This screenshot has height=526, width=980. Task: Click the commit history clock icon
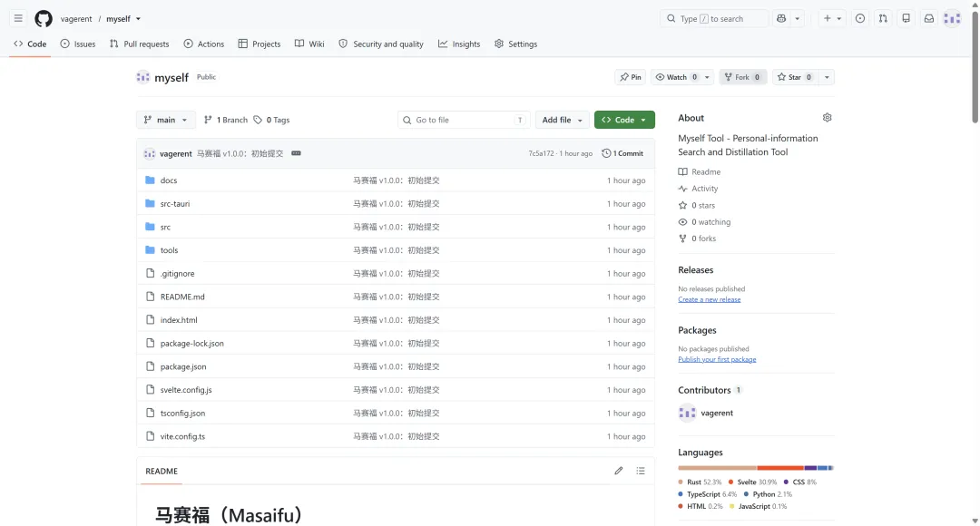(606, 153)
